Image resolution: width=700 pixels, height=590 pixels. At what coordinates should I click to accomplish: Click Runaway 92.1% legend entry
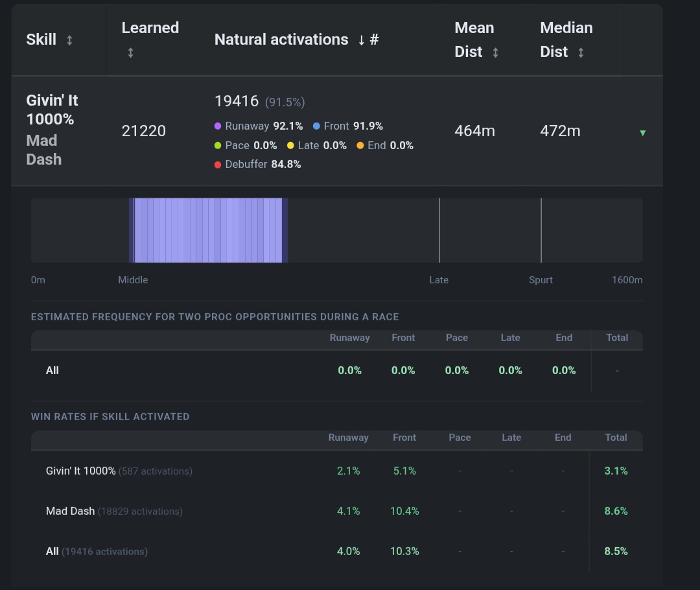[259, 126]
